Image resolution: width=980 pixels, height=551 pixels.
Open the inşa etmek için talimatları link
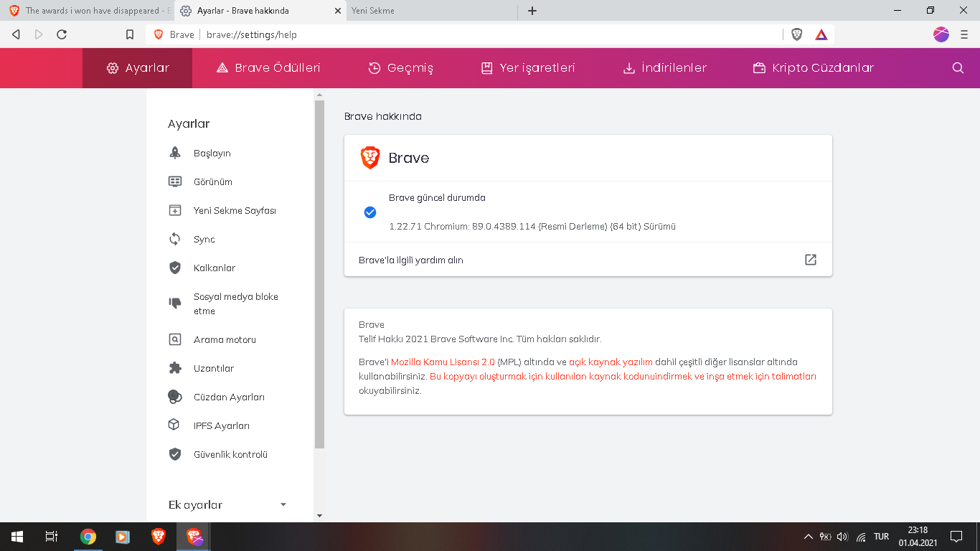coord(762,377)
